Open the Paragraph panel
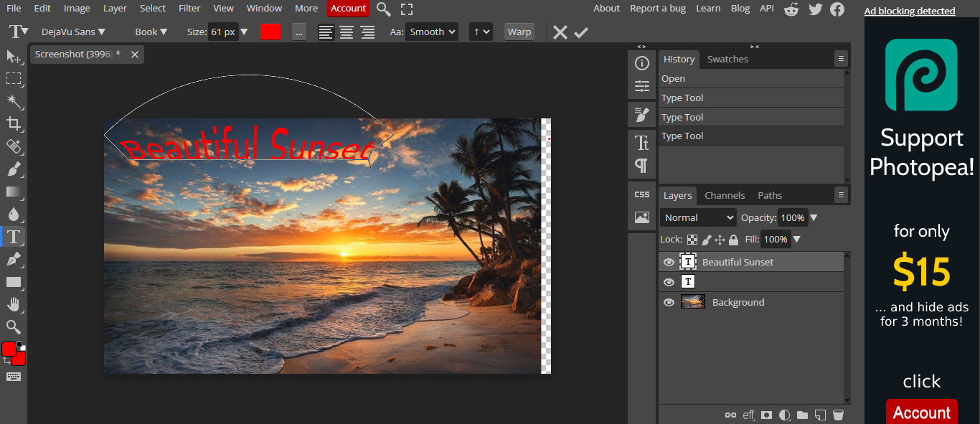The width and height of the screenshot is (980, 424). coord(641,166)
